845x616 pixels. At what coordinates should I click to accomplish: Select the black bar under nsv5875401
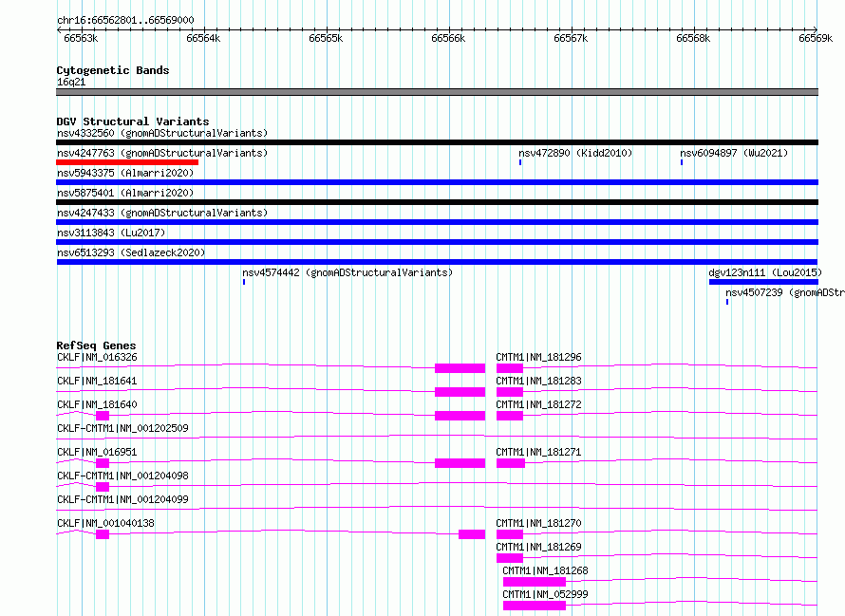click(x=437, y=202)
